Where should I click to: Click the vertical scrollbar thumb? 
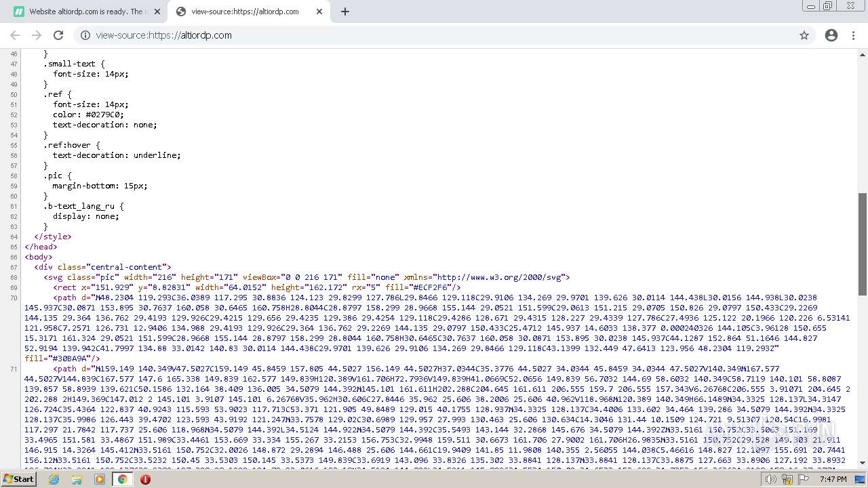[863, 244]
